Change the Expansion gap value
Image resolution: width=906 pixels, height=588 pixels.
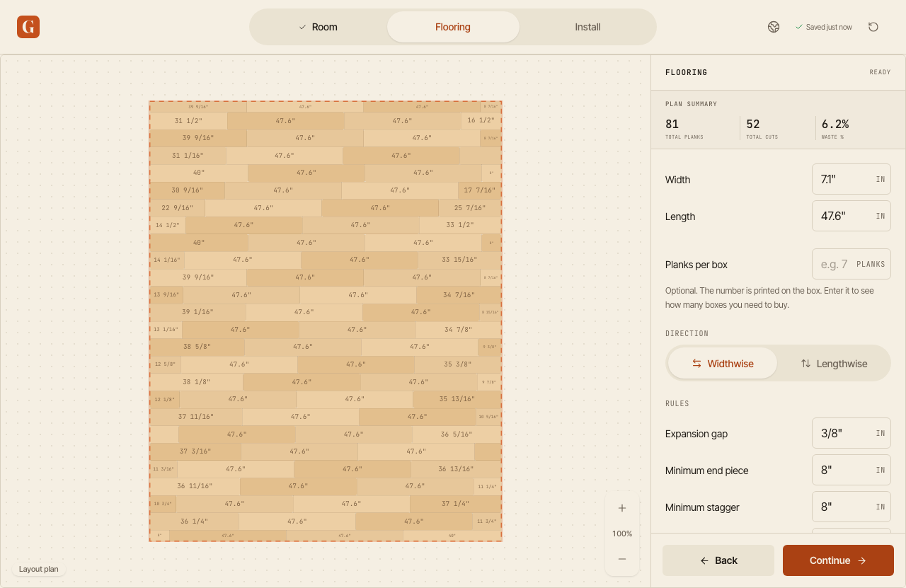point(851,433)
